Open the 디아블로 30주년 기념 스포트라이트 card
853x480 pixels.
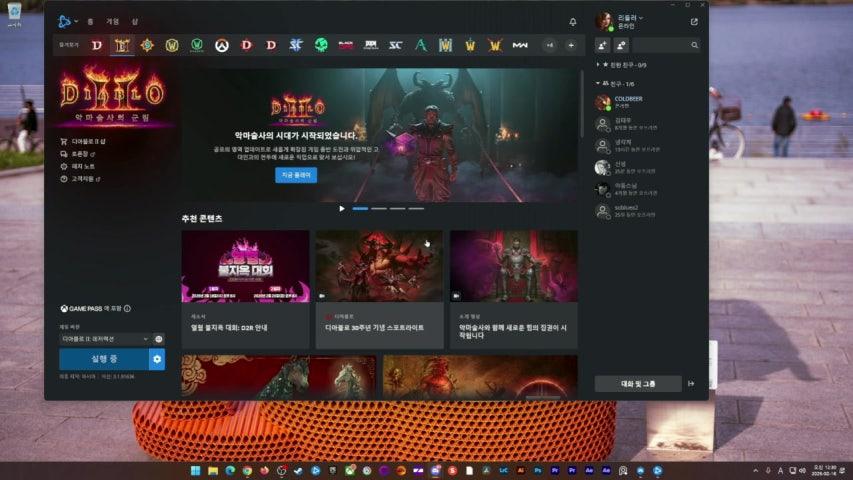click(379, 290)
